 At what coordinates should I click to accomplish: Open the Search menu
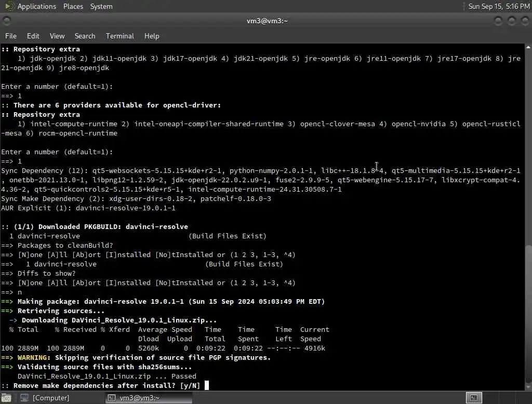[x=85, y=36]
